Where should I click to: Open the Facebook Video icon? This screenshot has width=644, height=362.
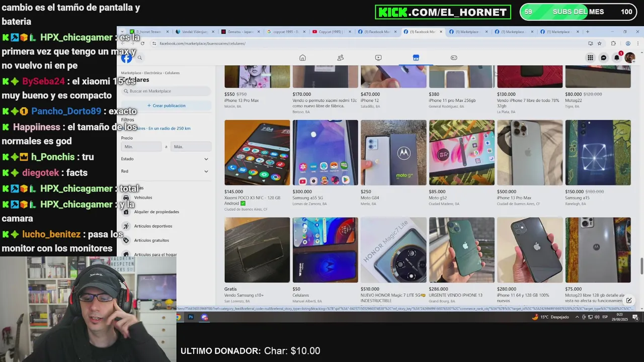[x=378, y=58]
